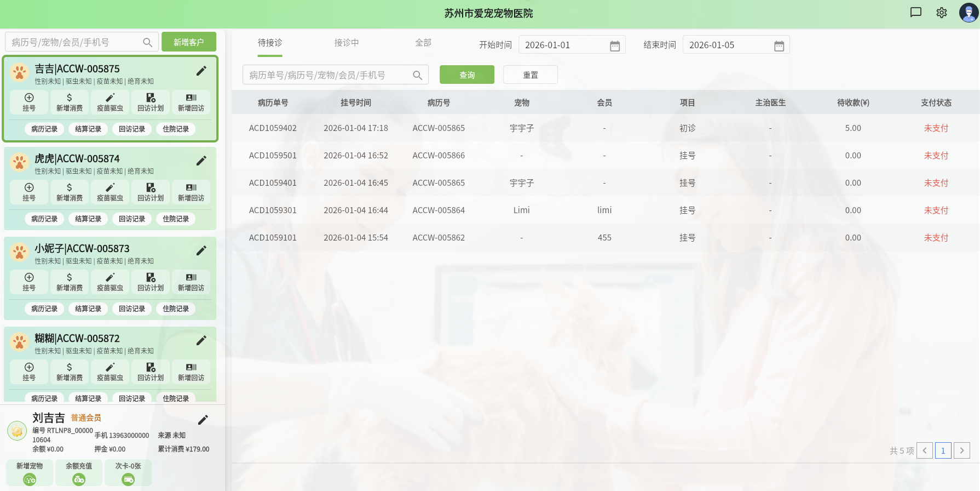
Task: Open the settings gear icon
Action: pos(942,13)
